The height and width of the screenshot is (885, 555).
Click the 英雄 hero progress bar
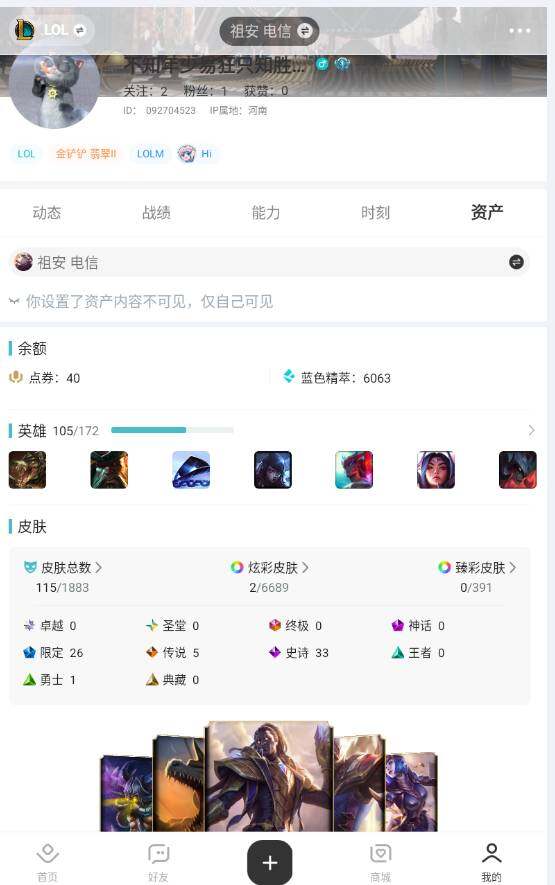tap(172, 430)
